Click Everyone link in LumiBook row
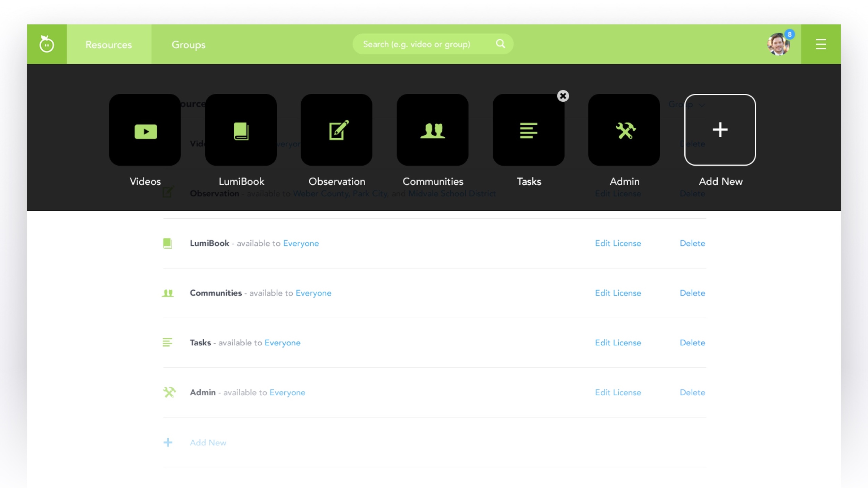This screenshot has height=488, width=868. coord(301,243)
